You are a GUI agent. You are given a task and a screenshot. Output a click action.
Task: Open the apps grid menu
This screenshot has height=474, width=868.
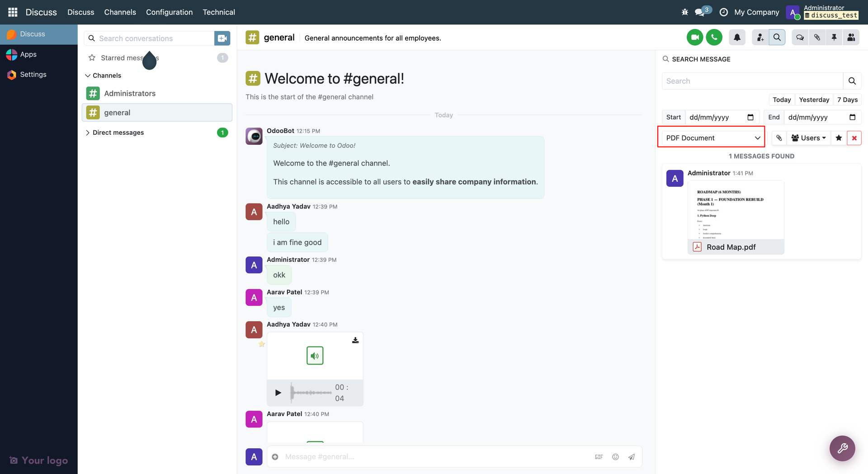coord(13,12)
